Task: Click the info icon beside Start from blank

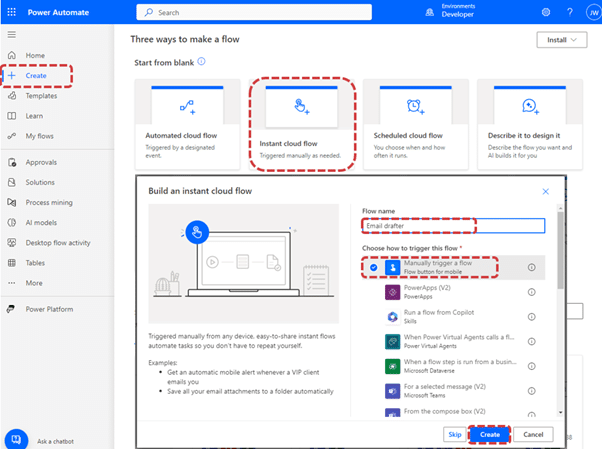Action: [x=201, y=61]
